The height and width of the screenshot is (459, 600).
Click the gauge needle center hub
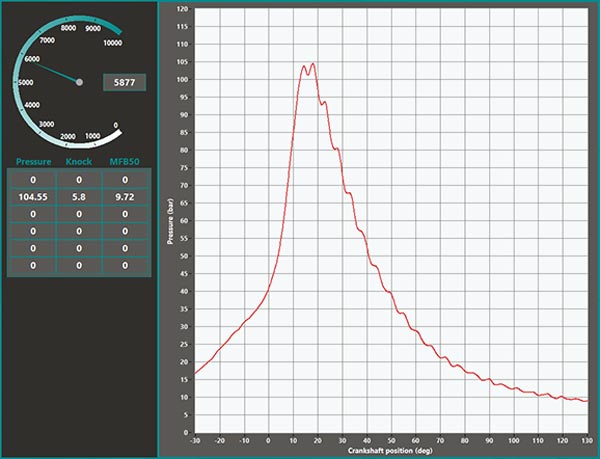tap(80, 82)
